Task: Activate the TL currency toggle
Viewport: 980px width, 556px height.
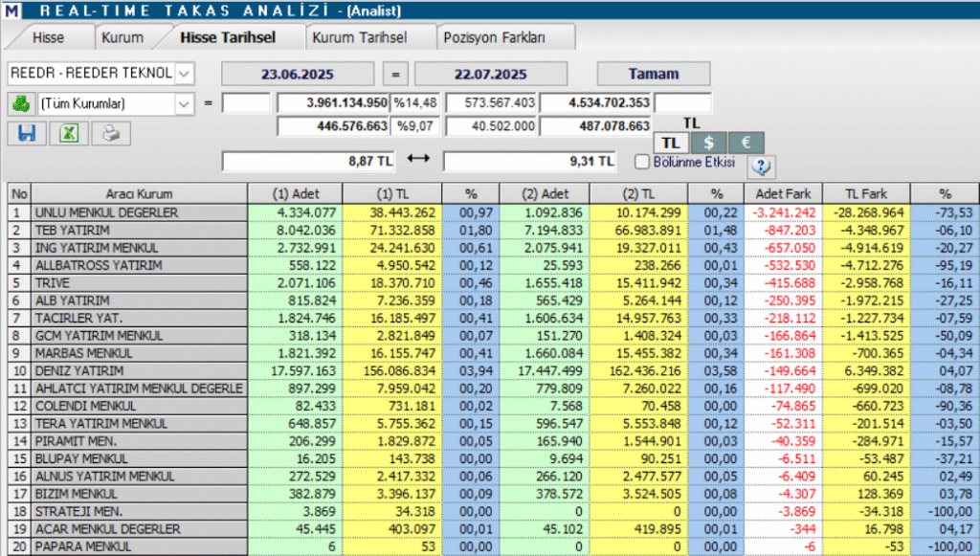Action: [x=673, y=140]
